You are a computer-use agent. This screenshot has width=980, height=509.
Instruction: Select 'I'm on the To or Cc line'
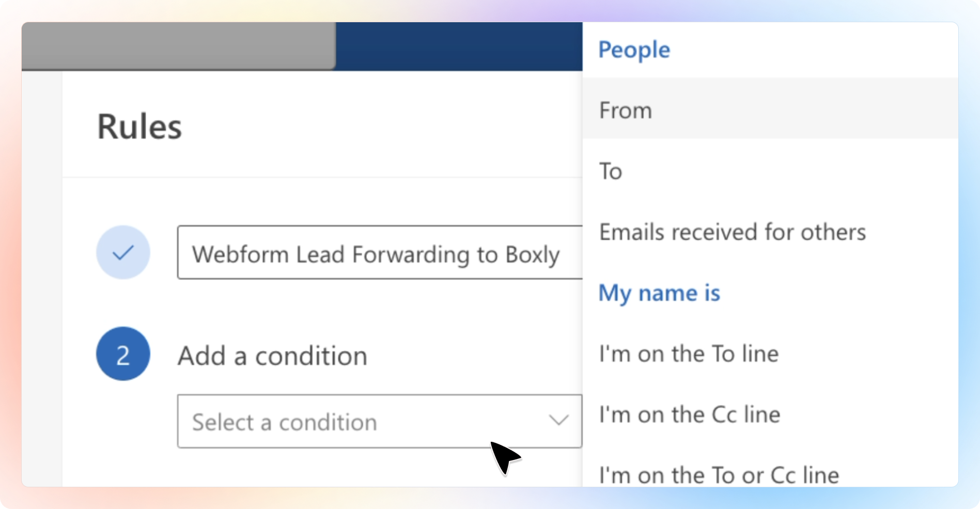click(719, 474)
